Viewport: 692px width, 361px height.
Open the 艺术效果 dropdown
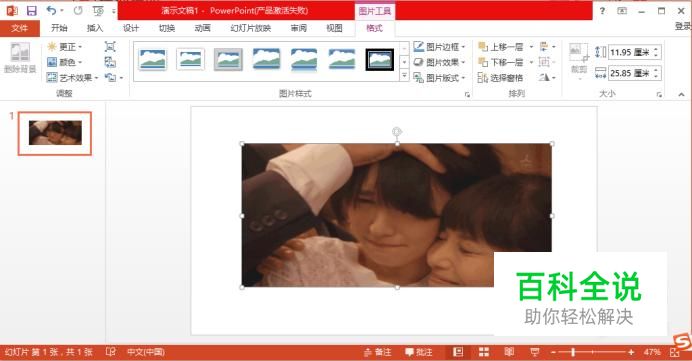tap(73, 78)
